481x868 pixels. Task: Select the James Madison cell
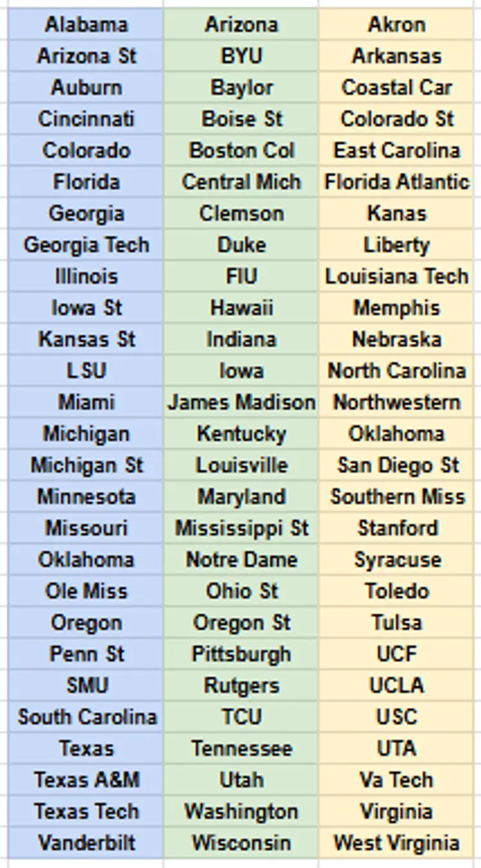pyautogui.click(x=241, y=402)
